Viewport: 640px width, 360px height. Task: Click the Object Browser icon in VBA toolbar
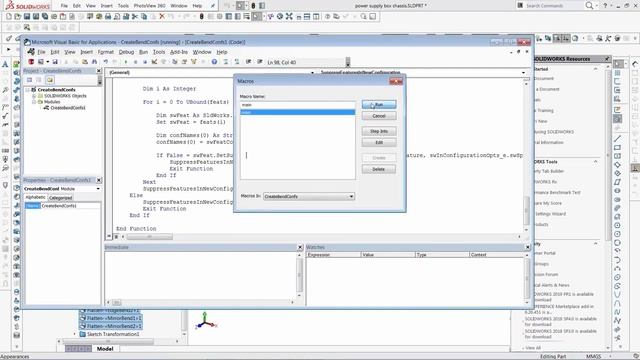(194, 62)
